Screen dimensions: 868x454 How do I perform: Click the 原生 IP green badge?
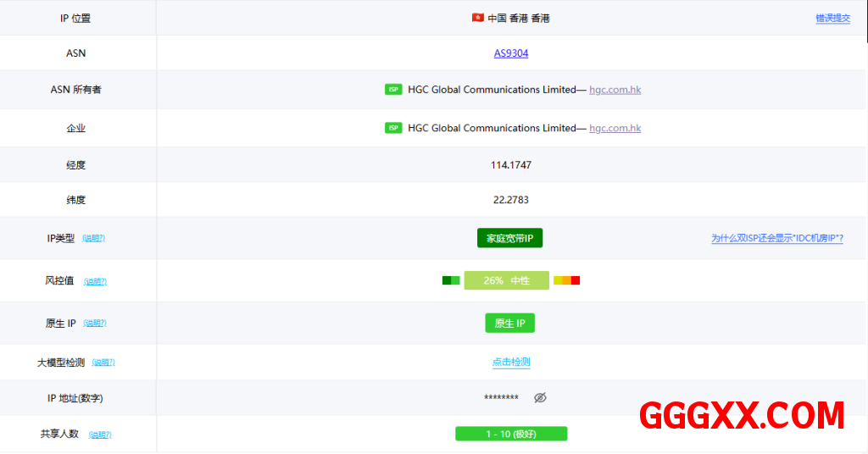pyautogui.click(x=509, y=323)
